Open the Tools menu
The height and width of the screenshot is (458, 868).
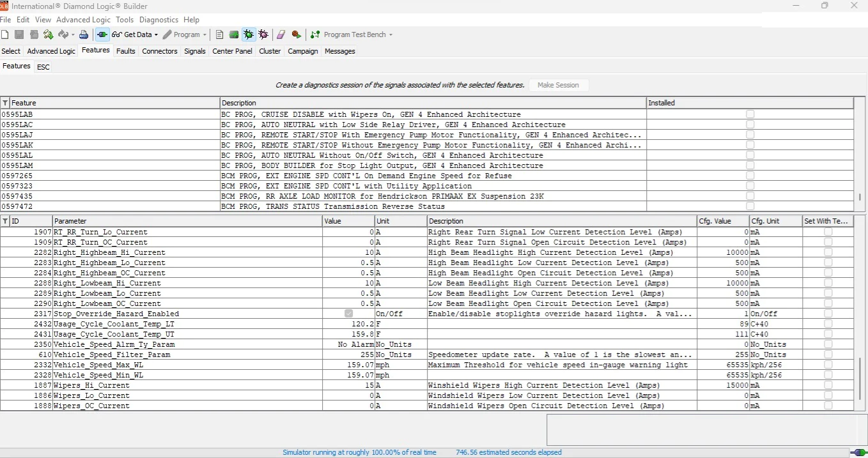(125, 20)
